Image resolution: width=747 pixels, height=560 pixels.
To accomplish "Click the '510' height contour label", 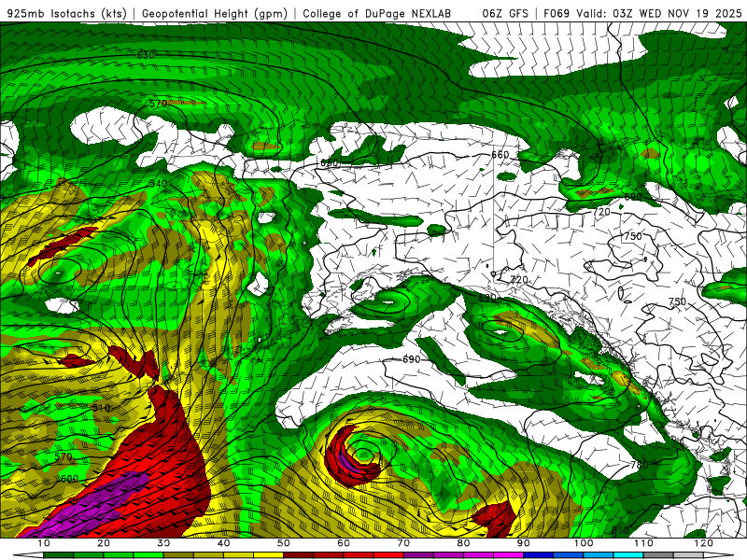I will click(x=101, y=408).
